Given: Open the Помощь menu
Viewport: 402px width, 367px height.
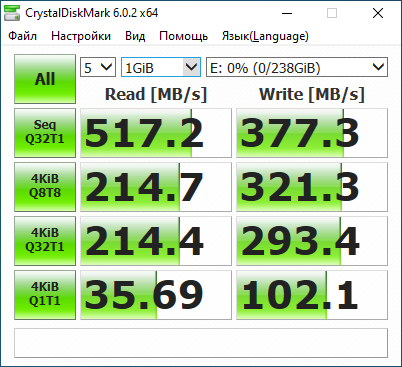Looking at the screenshot, I should click(184, 36).
